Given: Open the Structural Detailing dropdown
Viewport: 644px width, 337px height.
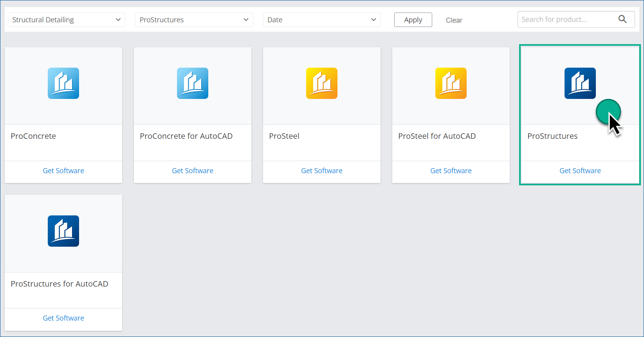Looking at the screenshot, I should pos(67,20).
